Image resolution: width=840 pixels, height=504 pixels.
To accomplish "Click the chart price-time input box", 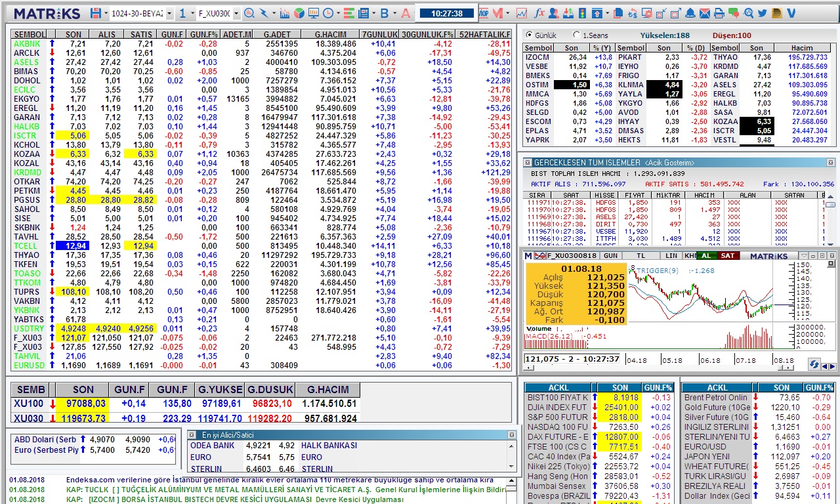I will (572, 359).
